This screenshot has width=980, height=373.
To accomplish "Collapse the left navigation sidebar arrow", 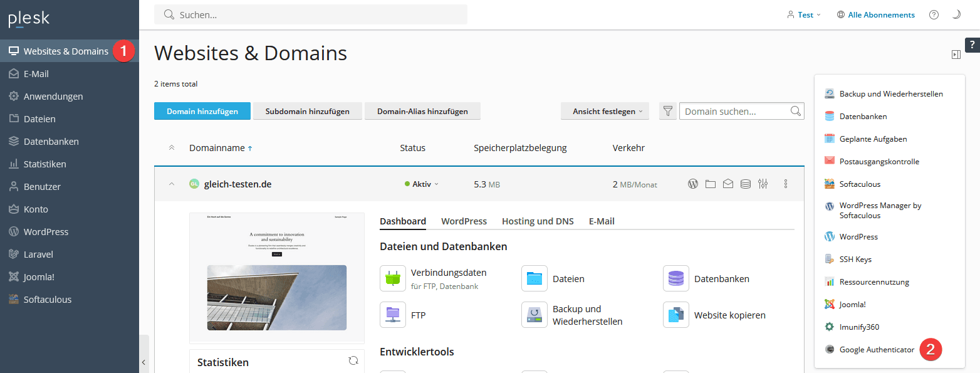I will (x=143, y=362).
